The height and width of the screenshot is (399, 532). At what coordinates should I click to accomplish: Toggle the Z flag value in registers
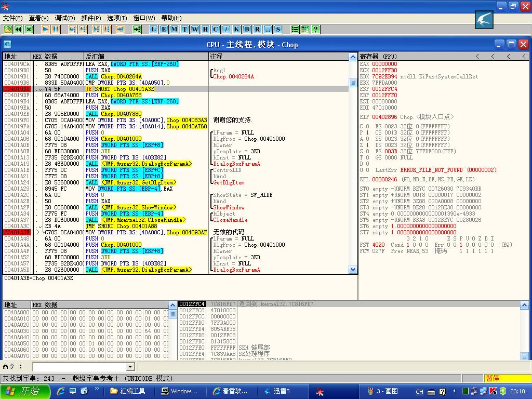coord(368,145)
